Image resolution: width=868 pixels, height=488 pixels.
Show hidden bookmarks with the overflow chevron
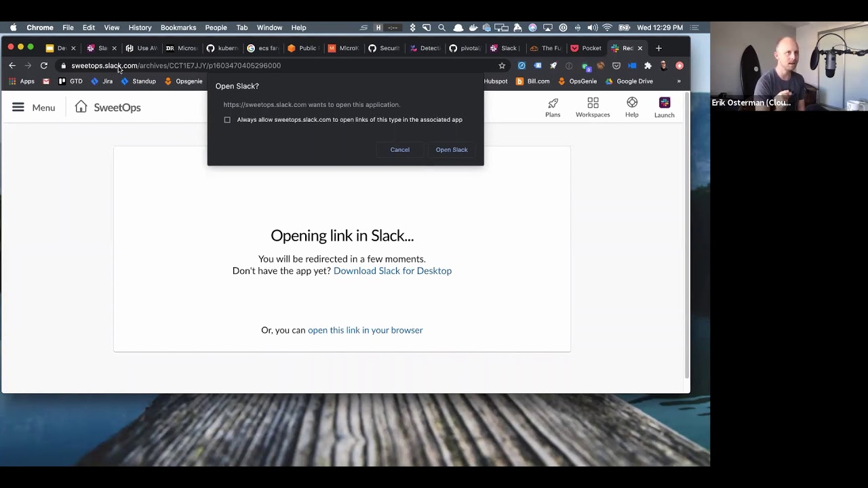[x=679, y=81]
